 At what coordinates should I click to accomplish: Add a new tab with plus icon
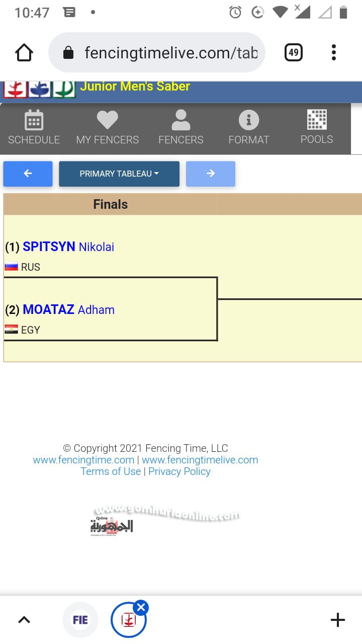point(337,620)
